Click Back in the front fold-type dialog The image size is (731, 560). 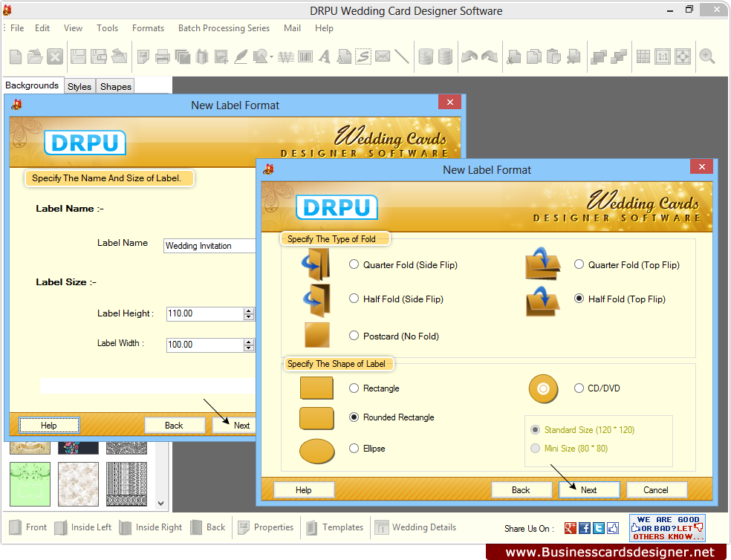pyautogui.click(x=521, y=489)
